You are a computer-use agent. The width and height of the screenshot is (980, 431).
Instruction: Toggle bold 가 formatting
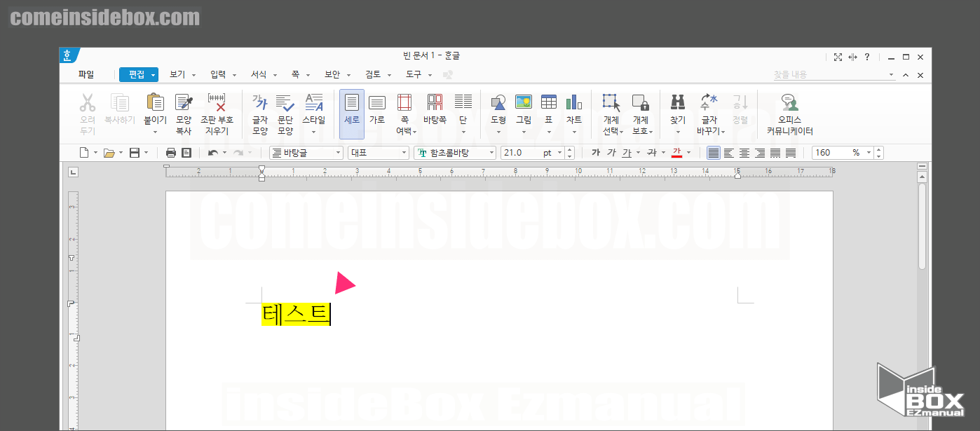(596, 153)
